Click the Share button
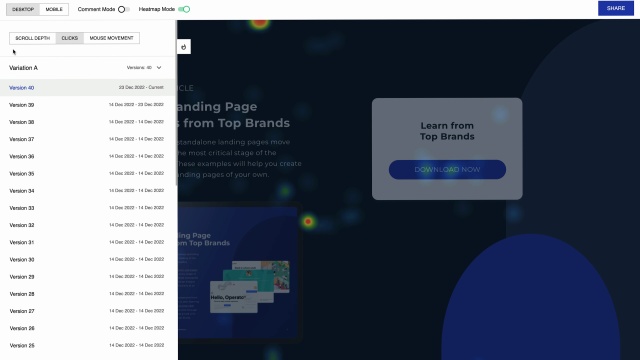Viewport: 640px width, 360px height. click(x=616, y=9)
